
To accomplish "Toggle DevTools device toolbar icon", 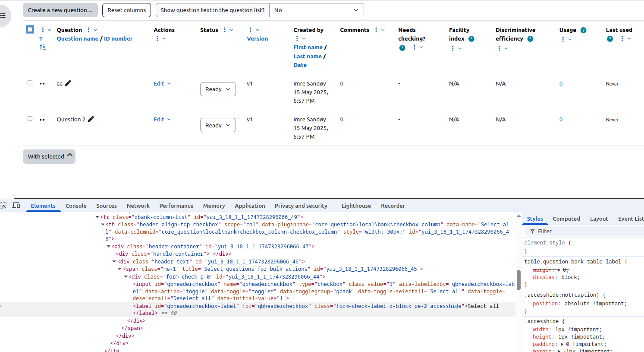I will [x=16, y=206].
